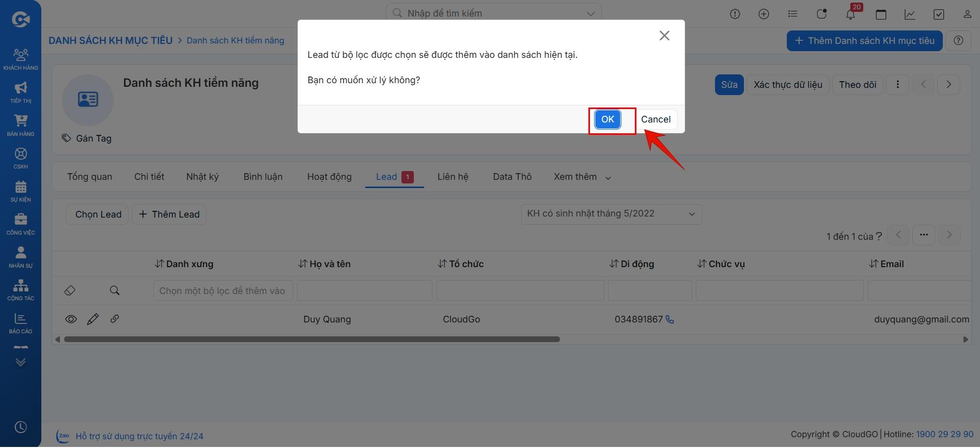The image size is (980, 448).
Task: Switch to the Chi tiết tab
Action: click(149, 177)
